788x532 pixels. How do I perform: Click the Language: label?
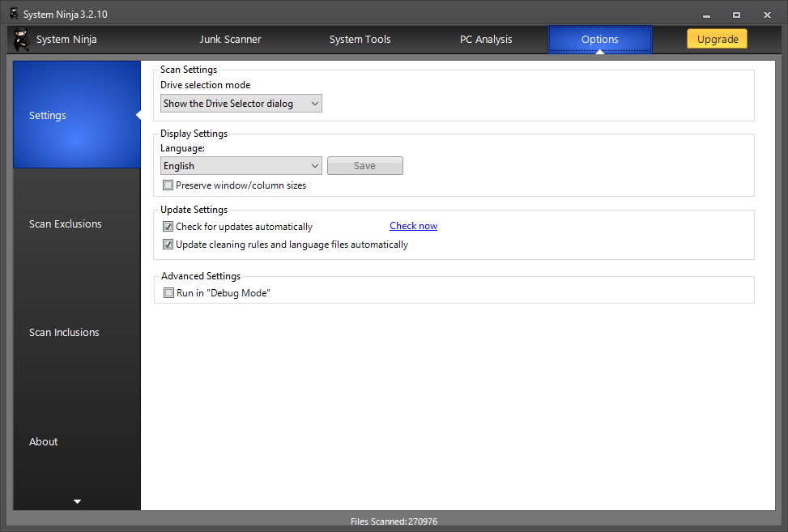(x=182, y=148)
